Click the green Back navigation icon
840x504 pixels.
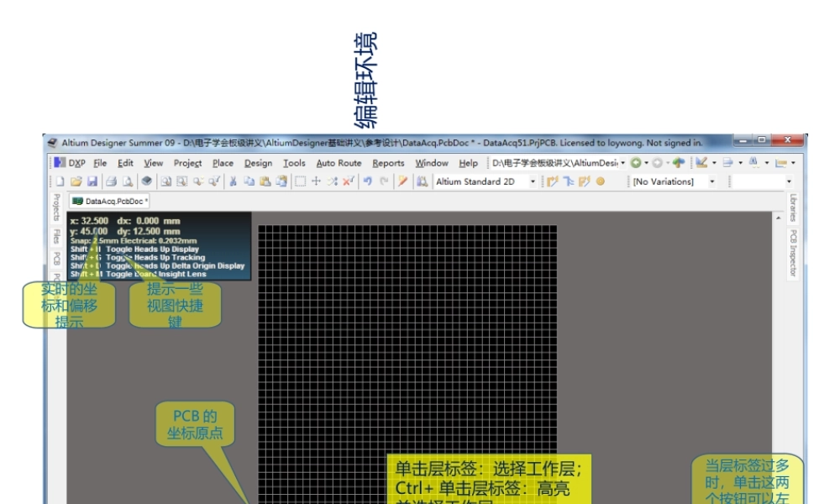coord(636,163)
